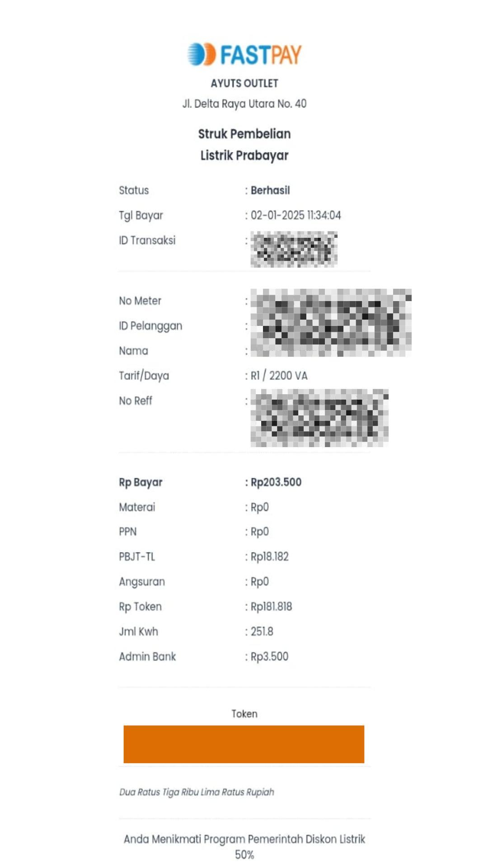
Task: Select the payment date 02-01-2025
Action: click(296, 215)
